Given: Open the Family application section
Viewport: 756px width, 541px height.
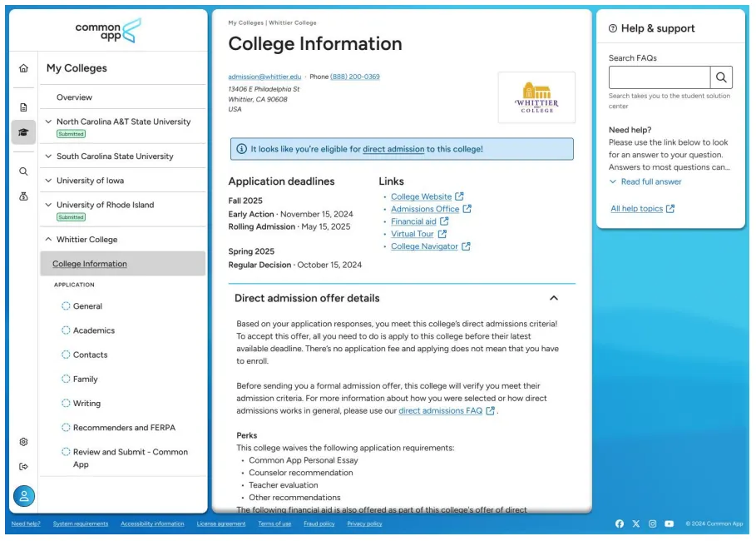Looking at the screenshot, I should pyautogui.click(x=86, y=379).
